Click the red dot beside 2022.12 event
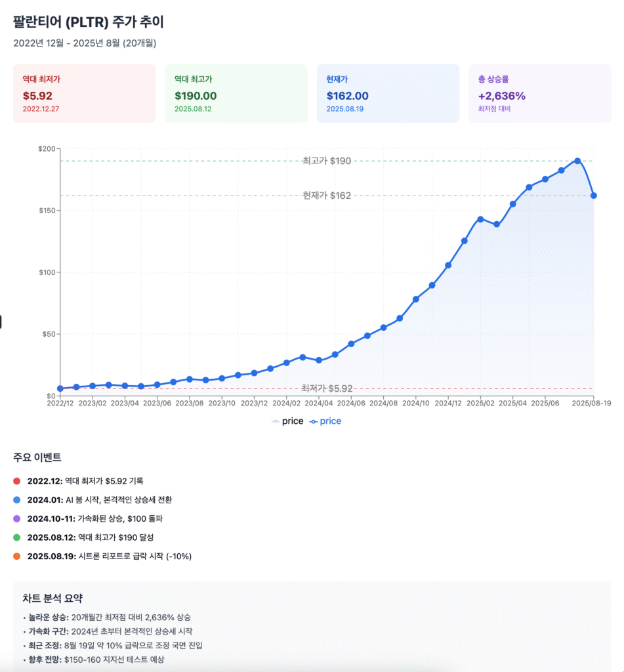Image resolution: width=624 pixels, height=672 pixels. [x=16, y=481]
